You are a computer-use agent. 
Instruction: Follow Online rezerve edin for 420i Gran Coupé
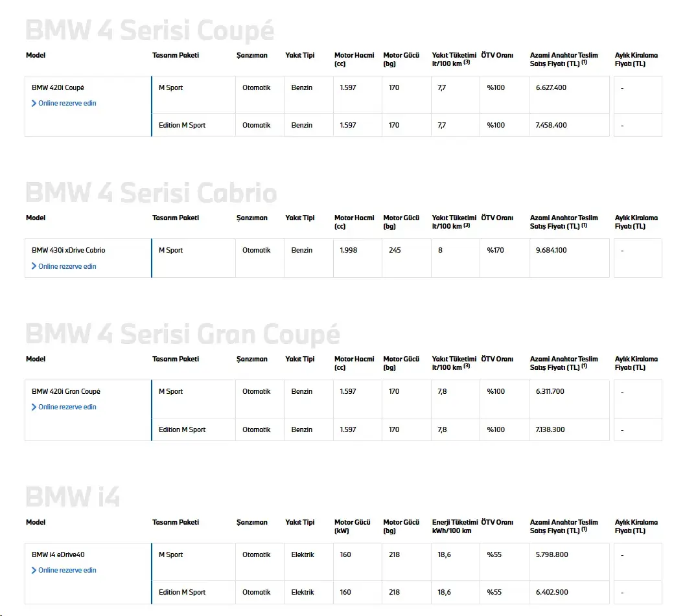pos(67,407)
